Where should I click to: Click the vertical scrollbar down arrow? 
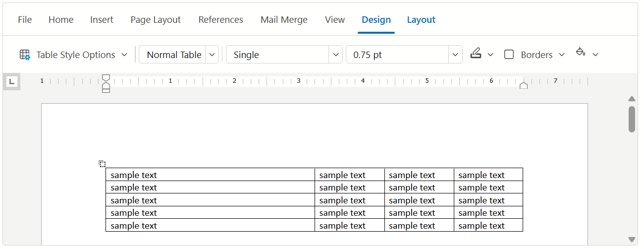click(x=632, y=240)
